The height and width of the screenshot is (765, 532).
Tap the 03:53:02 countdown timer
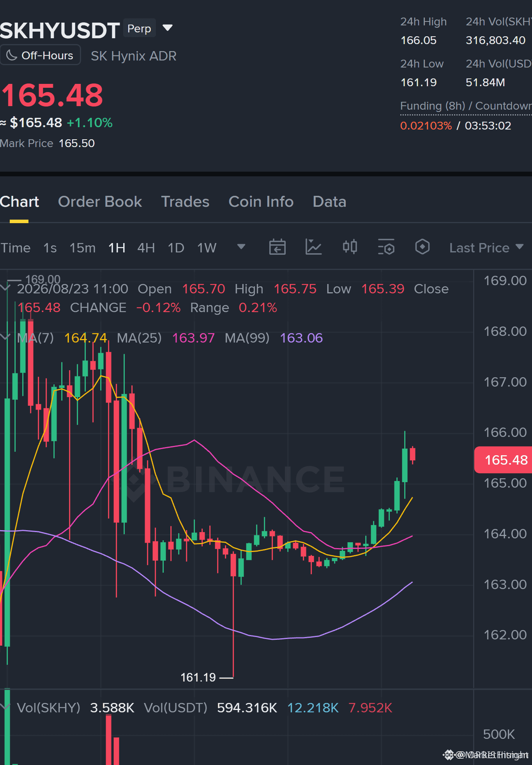pyautogui.click(x=488, y=126)
